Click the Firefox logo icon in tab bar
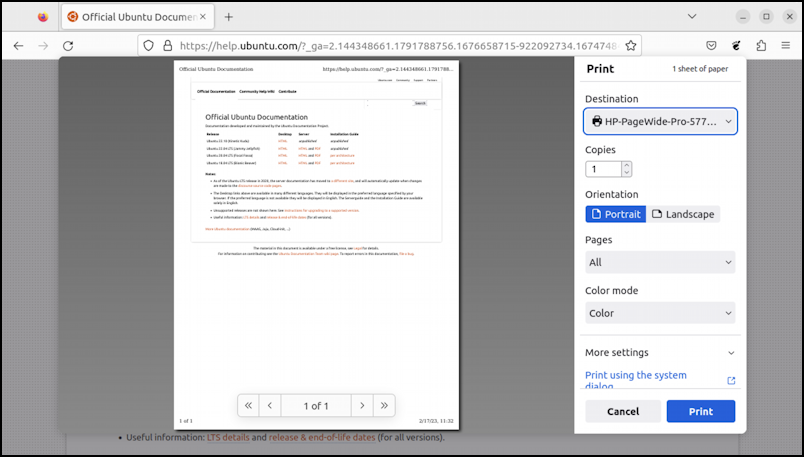804x457 pixels. 43,17
